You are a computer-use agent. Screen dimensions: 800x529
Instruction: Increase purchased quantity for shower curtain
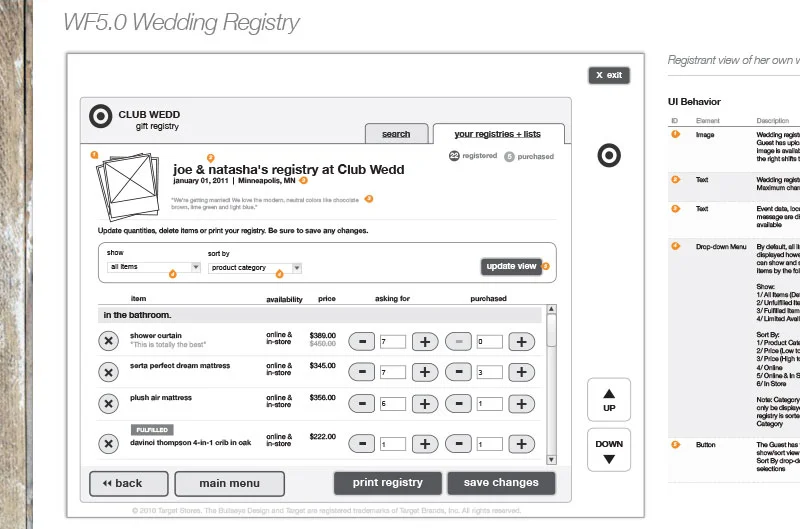coord(521,341)
